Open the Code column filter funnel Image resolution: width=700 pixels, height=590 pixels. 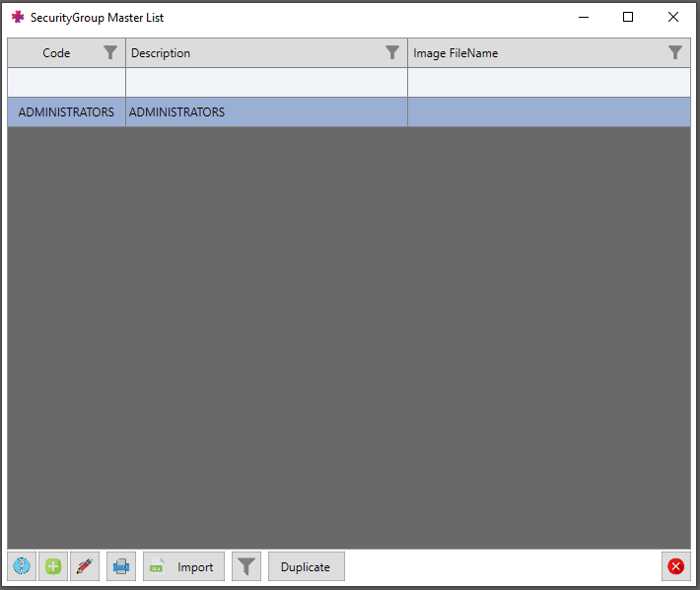click(x=110, y=52)
